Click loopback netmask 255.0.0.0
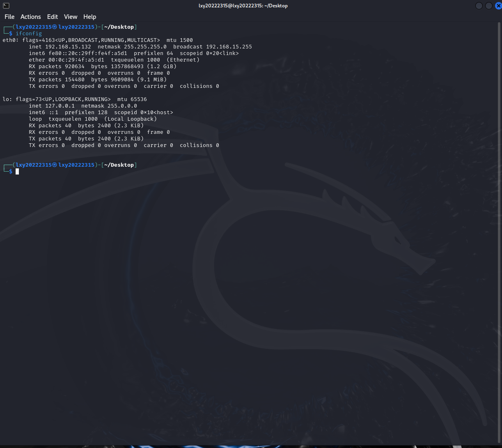The height and width of the screenshot is (448, 502). 122,106
